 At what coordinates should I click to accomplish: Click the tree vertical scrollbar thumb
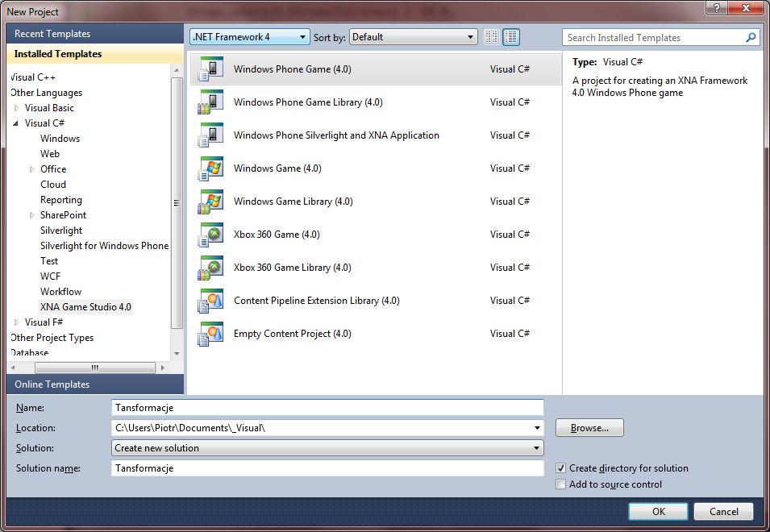tap(177, 202)
